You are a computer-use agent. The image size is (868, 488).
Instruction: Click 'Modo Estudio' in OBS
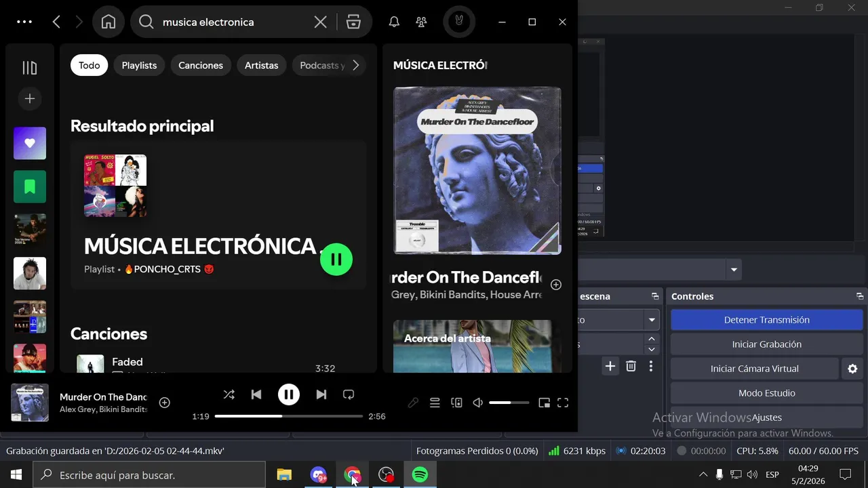[767, 393]
